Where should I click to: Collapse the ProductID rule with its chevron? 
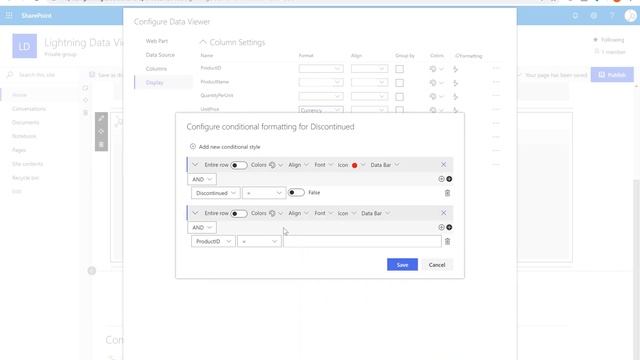(195, 213)
